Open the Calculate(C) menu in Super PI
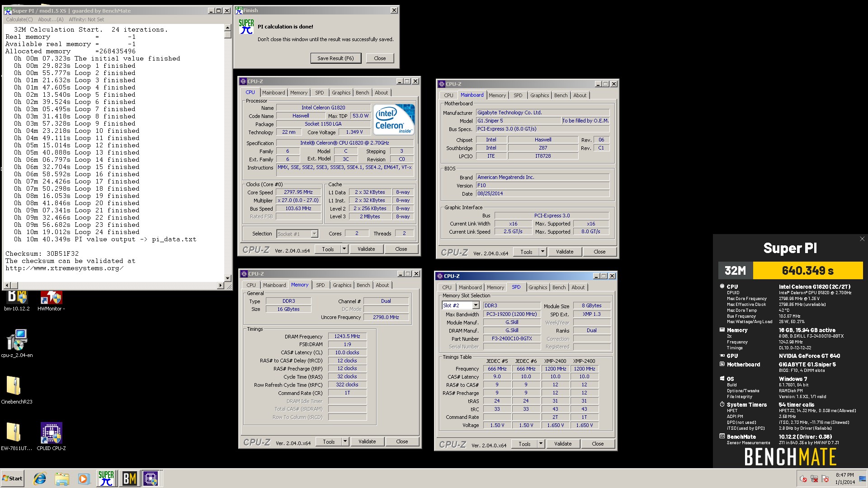 (19, 19)
